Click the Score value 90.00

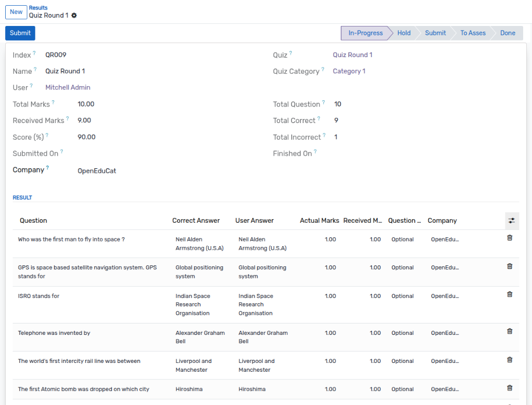point(87,137)
